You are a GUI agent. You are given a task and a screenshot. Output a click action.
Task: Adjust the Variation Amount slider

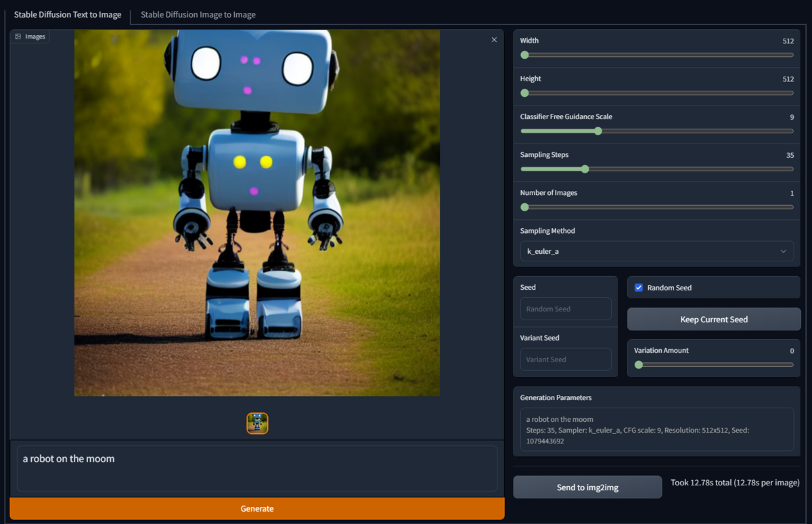(x=638, y=364)
